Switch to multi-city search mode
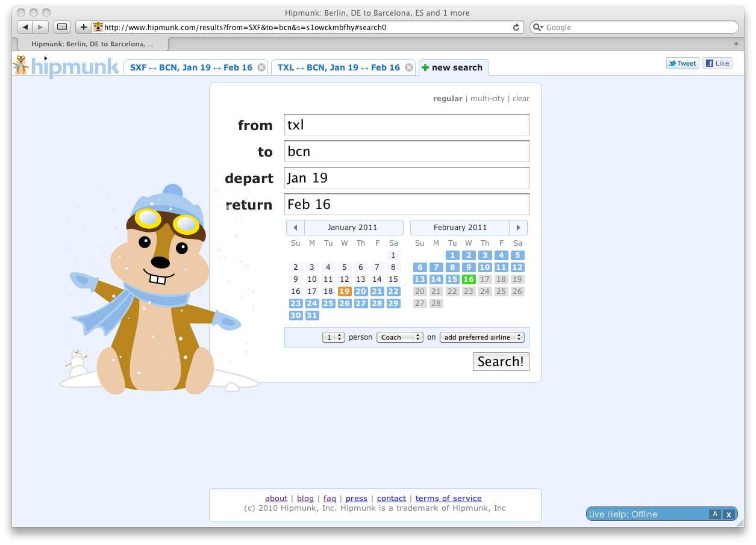Image resolution: width=756 pixels, height=545 pixels. (x=487, y=98)
